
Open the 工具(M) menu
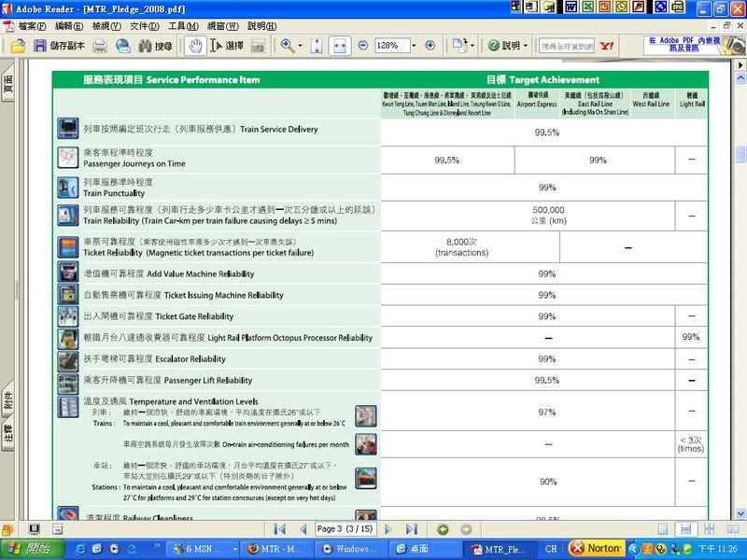pyautogui.click(x=183, y=26)
